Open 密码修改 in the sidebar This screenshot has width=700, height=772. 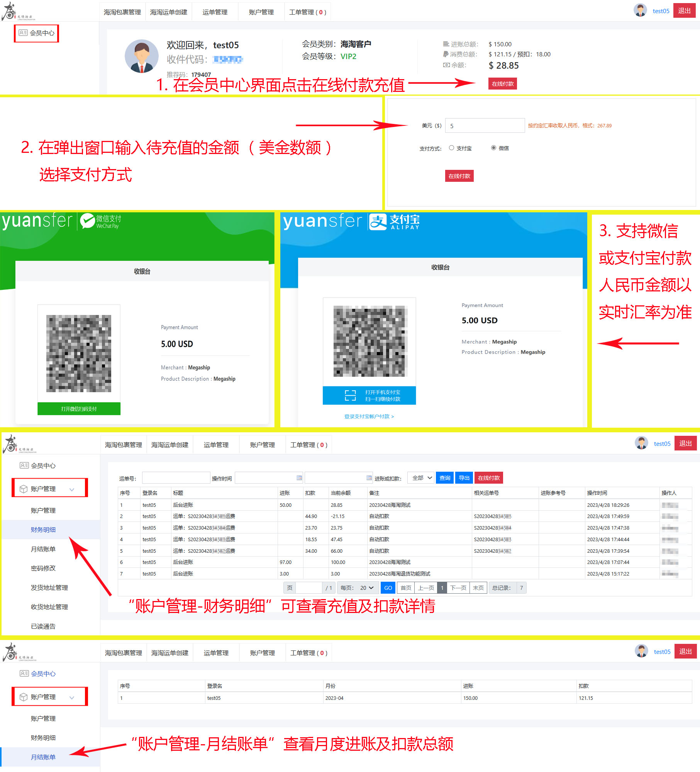coord(43,568)
